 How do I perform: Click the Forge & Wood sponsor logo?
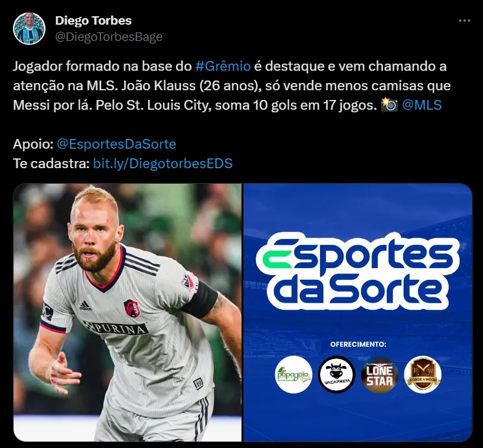pos(423,375)
